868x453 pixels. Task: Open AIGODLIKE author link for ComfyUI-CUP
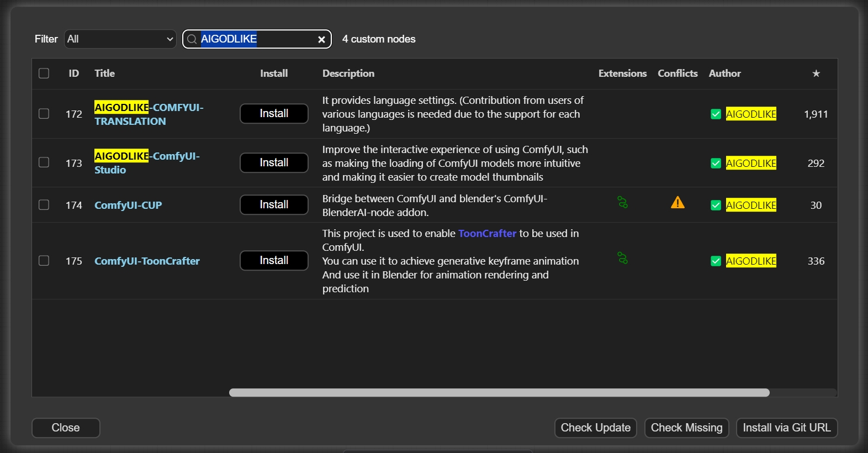tap(751, 206)
